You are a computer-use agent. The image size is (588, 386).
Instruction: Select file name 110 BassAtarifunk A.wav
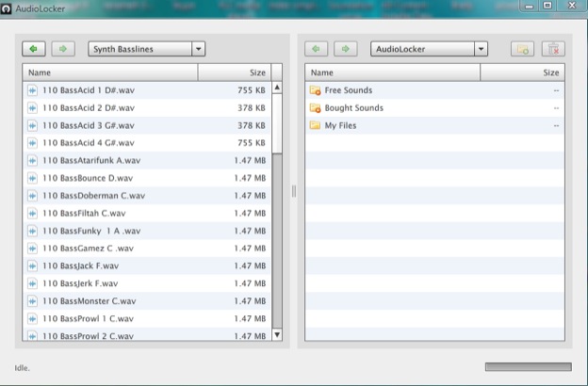pos(91,160)
